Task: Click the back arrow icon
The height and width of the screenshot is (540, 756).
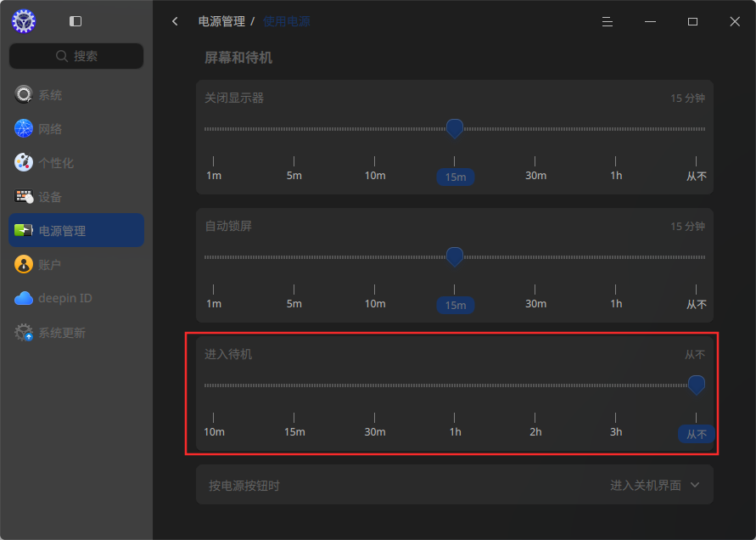Action: tap(175, 21)
